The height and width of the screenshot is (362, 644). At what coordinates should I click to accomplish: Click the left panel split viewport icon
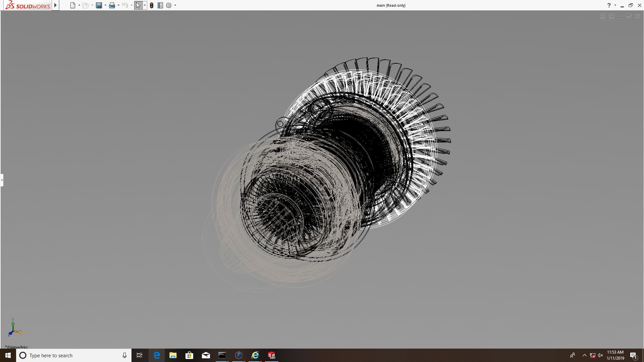coord(602,16)
